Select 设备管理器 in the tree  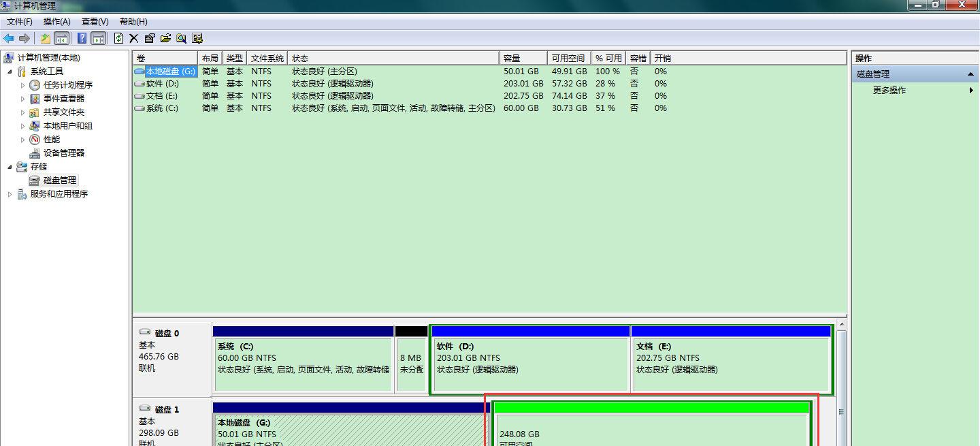(64, 153)
